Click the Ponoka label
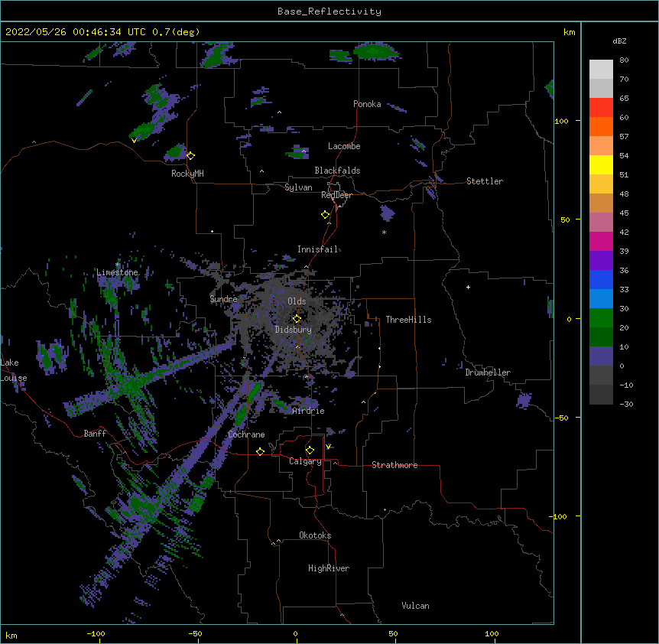The height and width of the screenshot is (644, 659). [367, 104]
